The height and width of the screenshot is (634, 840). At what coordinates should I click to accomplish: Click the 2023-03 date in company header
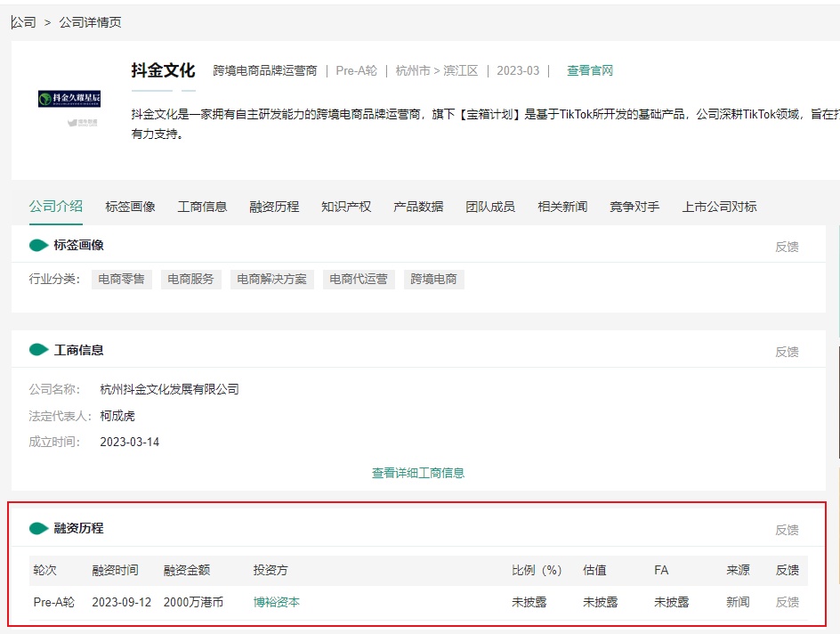point(518,70)
